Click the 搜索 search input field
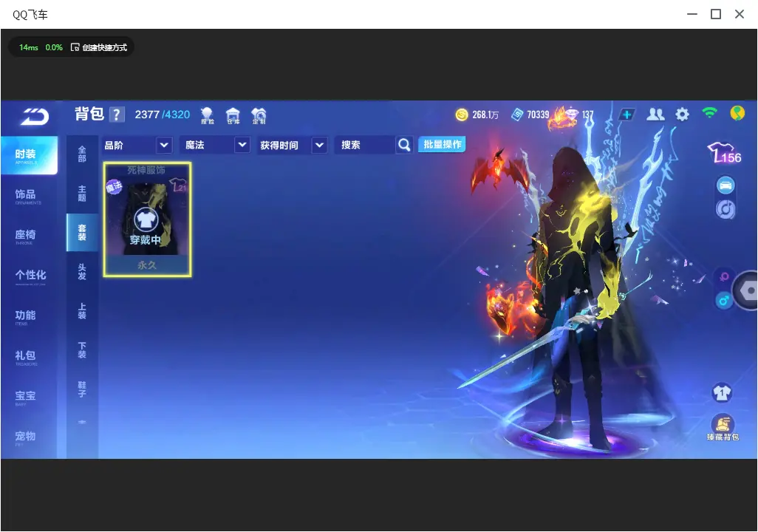Image resolution: width=758 pixels, height=532 pixels. pyautogui.click(x=365, y=145)
